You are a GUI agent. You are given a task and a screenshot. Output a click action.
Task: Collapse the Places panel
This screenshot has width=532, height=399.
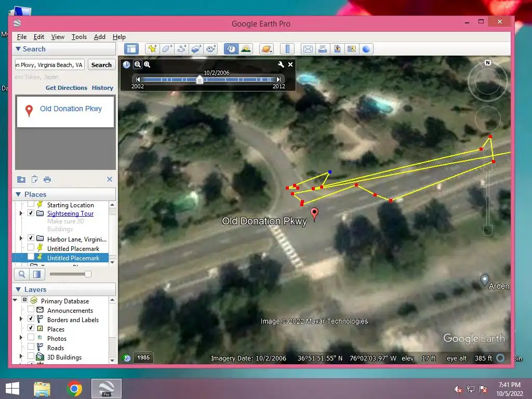click(18, 194)
